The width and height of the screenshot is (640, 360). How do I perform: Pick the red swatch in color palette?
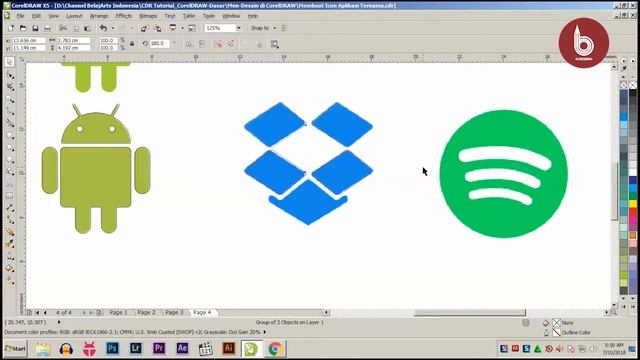click(633, 212)
